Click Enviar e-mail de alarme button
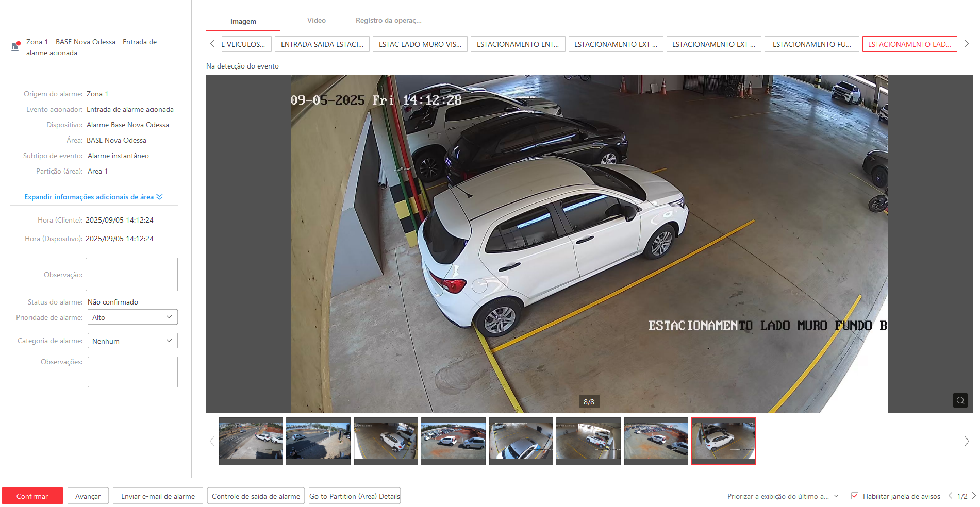980x507 pixels. click(x=158, y=496)
